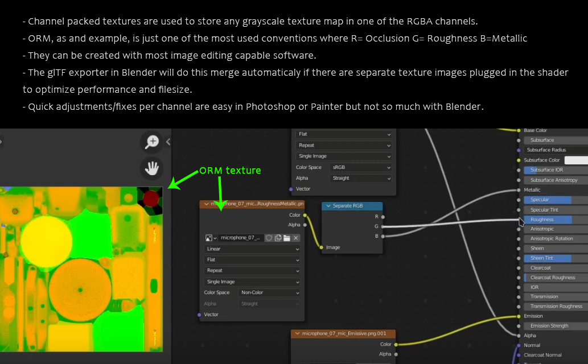This screenshot has height=364, width=588.
Task: Click the Subsurface Color white swatch
Action: click(x=577, y=160)
